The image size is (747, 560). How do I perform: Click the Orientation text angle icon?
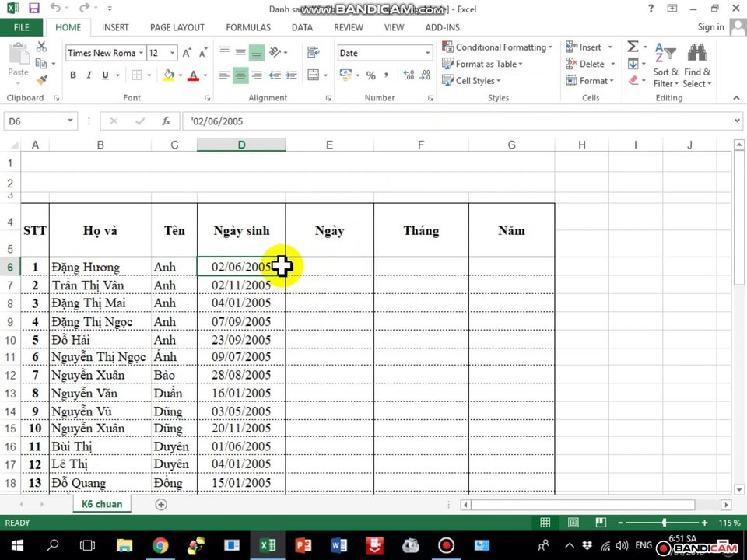click(x=275, y=52)
